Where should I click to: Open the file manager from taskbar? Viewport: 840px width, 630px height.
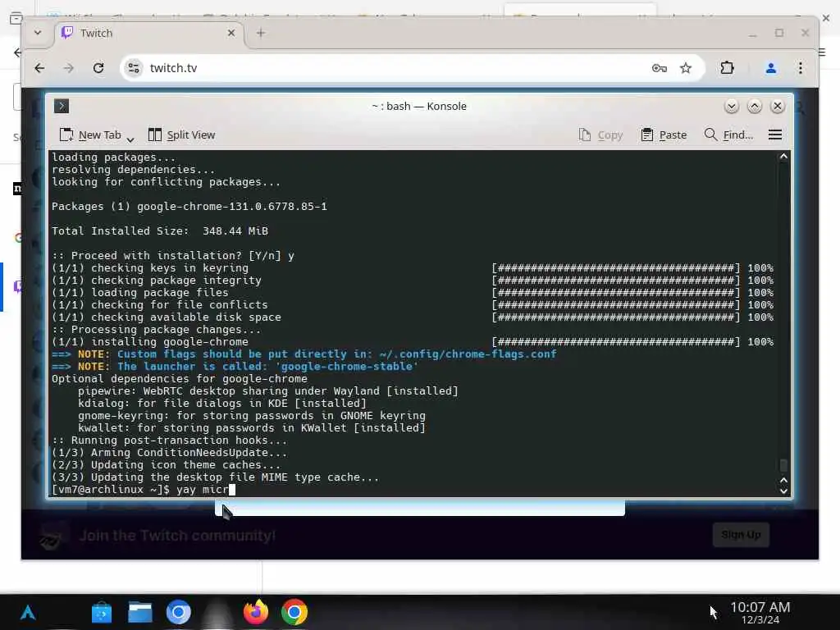(x=140, y=612)
